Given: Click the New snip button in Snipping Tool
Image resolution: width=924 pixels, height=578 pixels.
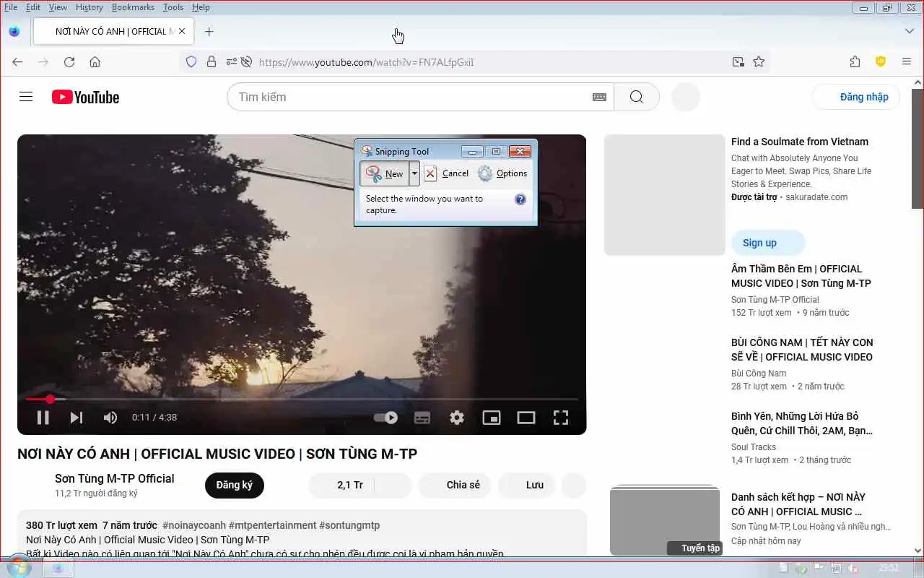Looking at the screenshot, I should 384,173.
